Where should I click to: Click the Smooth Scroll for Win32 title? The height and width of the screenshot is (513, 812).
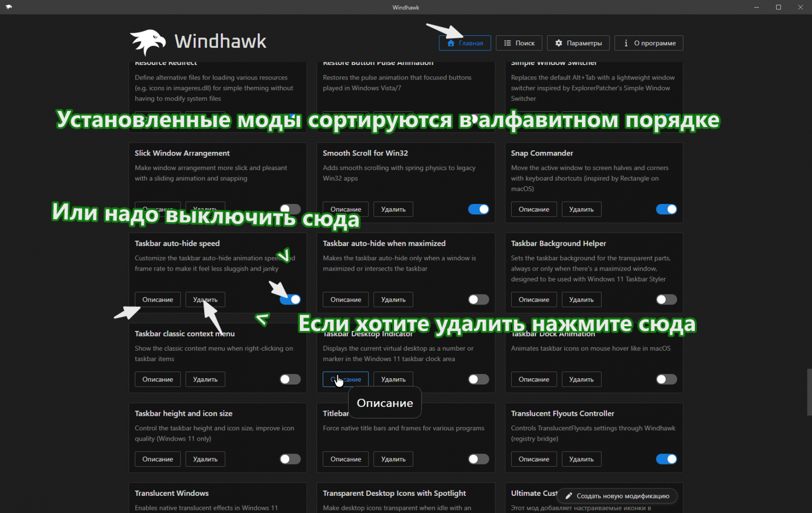click(x=365, y=153)
